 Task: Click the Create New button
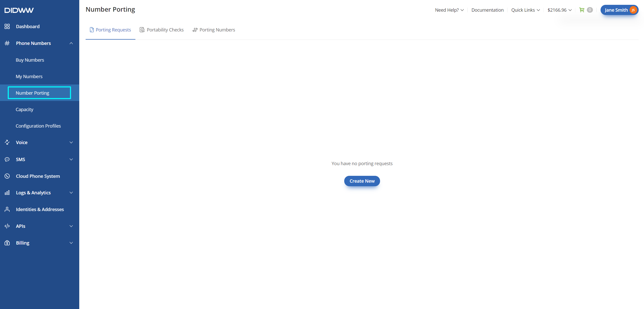tap(362, 181)
